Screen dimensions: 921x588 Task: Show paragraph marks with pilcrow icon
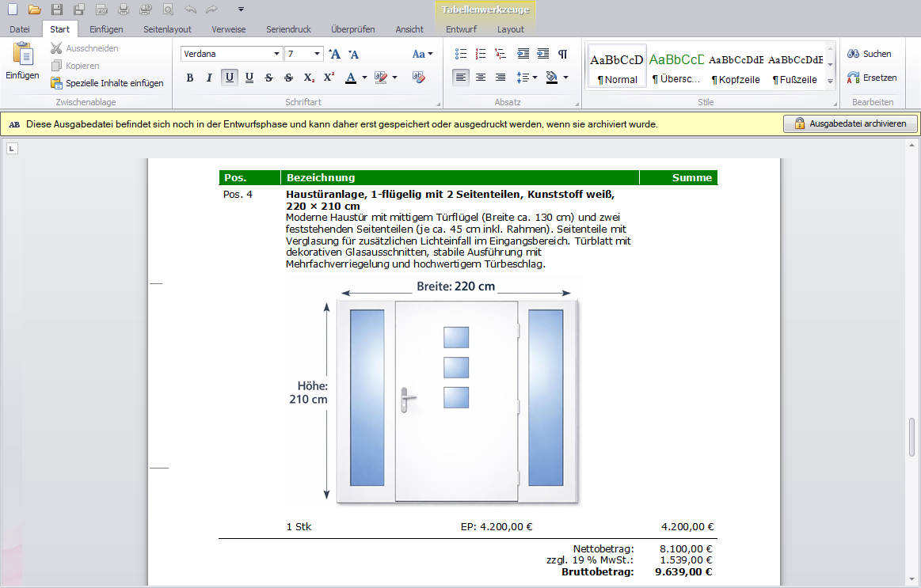click(562, 54)
